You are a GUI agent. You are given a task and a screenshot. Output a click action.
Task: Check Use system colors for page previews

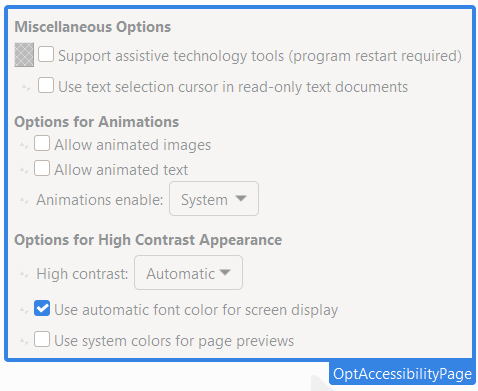coord(42,339)
